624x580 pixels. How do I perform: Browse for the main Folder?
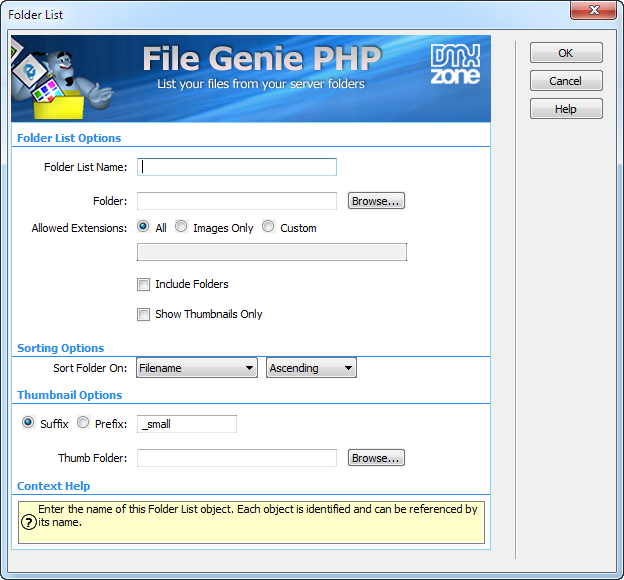[376, 201]
